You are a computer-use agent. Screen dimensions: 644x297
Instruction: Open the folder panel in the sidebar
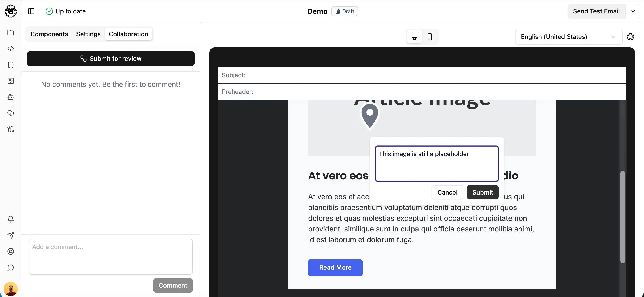click(x=11, y=33)
